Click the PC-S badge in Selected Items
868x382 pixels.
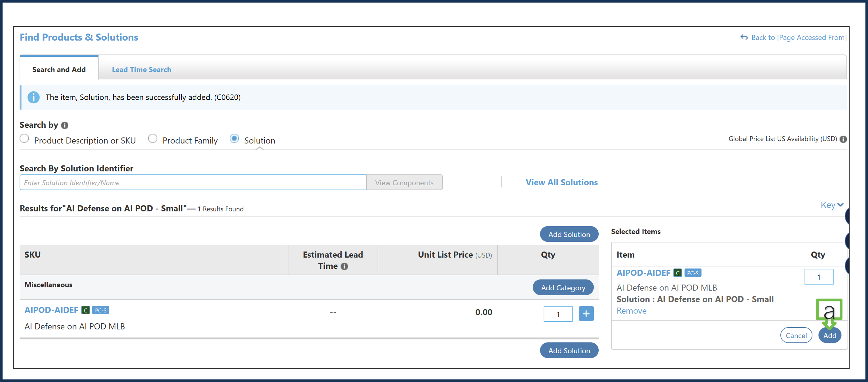pyautogui.click(x=692, y=273)
